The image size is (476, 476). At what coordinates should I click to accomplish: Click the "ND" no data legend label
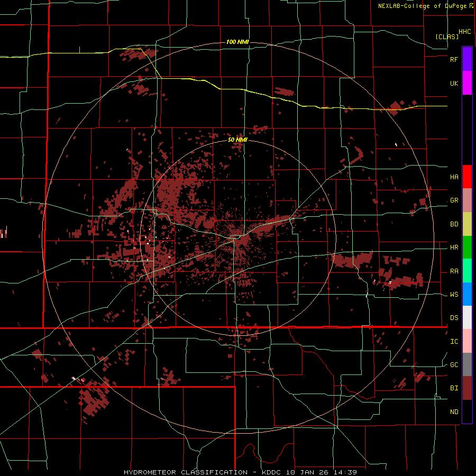click(454, 412)
